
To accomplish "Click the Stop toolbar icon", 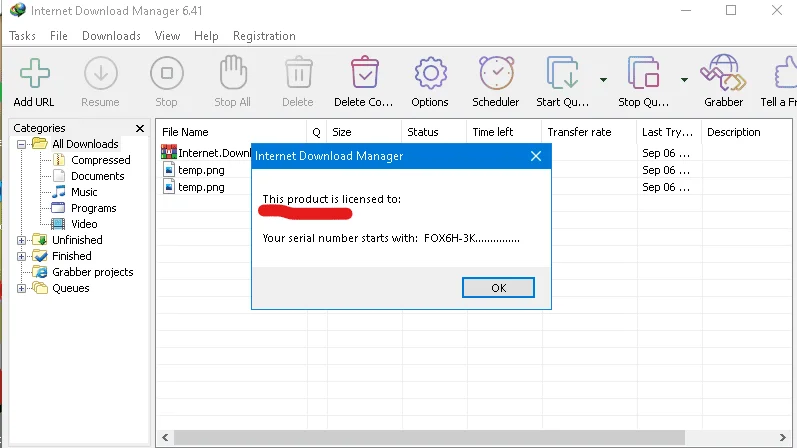I will pos(167,74).
